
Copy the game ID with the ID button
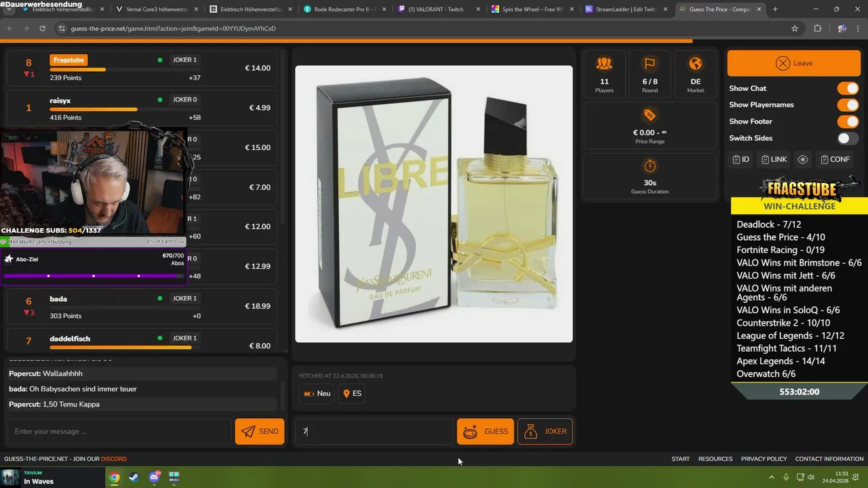pyautogui.click(x=741, y=159)
